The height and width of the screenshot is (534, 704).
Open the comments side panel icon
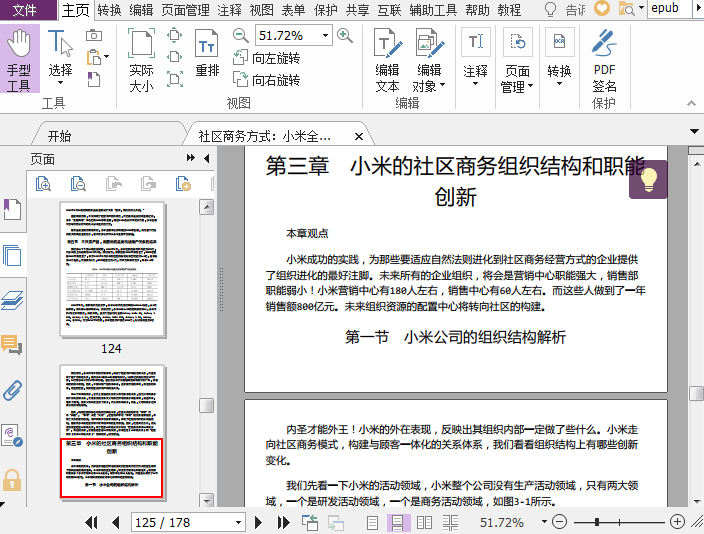point(12,345)
